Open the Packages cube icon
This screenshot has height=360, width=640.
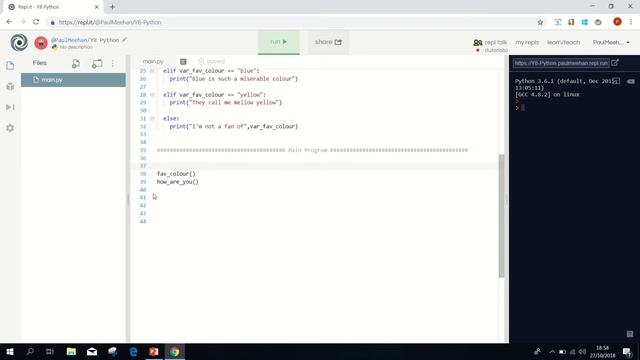tap(10, 87)
